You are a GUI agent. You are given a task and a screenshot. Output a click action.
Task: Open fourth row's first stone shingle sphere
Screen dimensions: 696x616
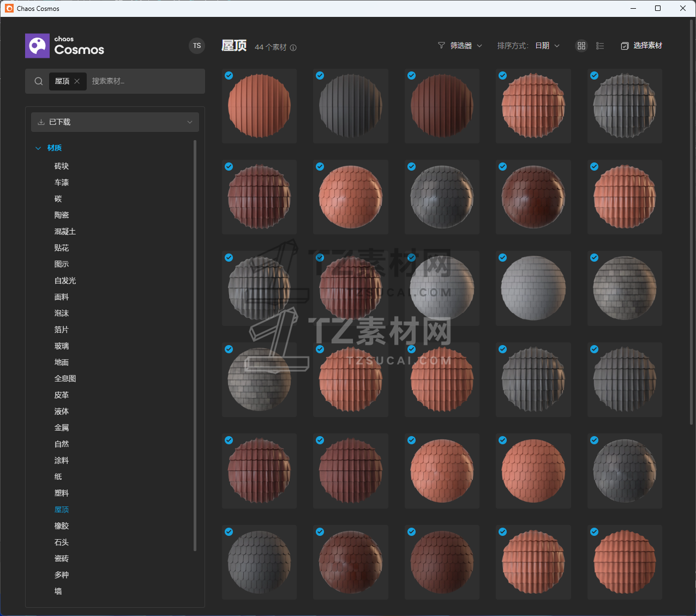(259, 380)
